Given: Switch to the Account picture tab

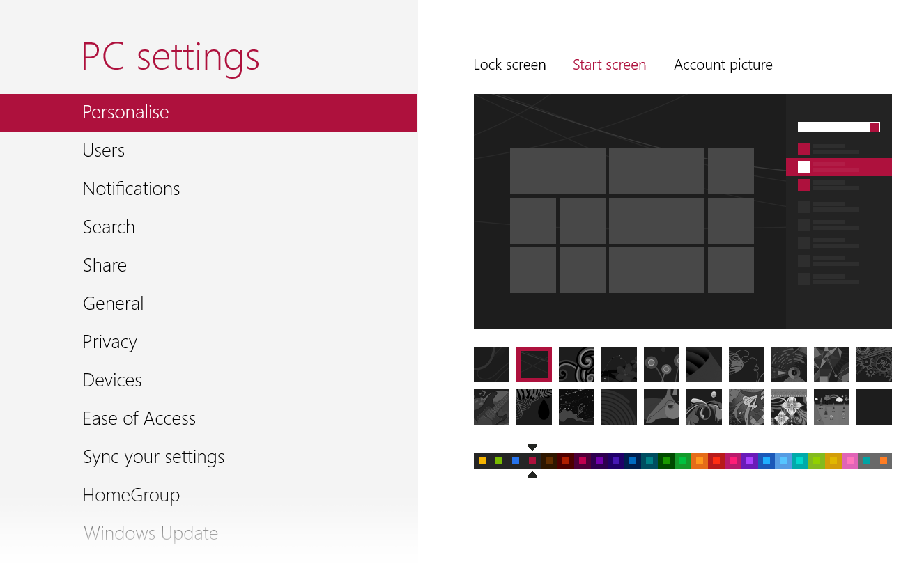Looking at the screenshot, I should [723, 65].
